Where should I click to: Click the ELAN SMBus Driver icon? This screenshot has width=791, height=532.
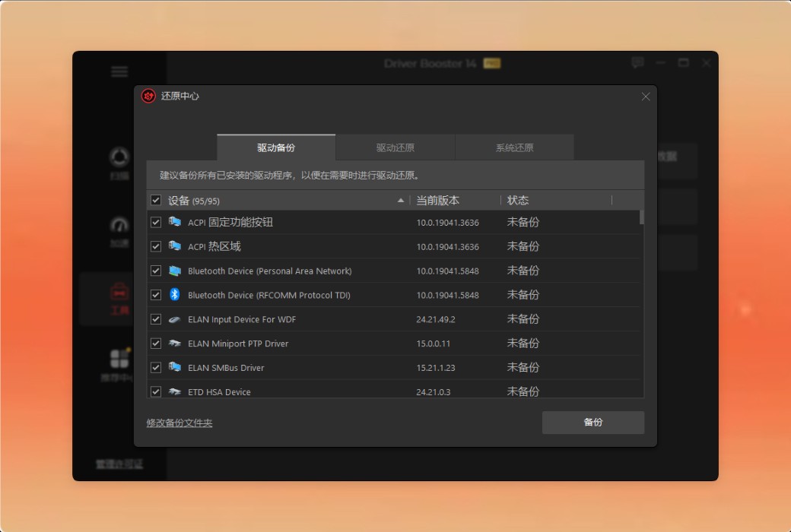(174, 367)
